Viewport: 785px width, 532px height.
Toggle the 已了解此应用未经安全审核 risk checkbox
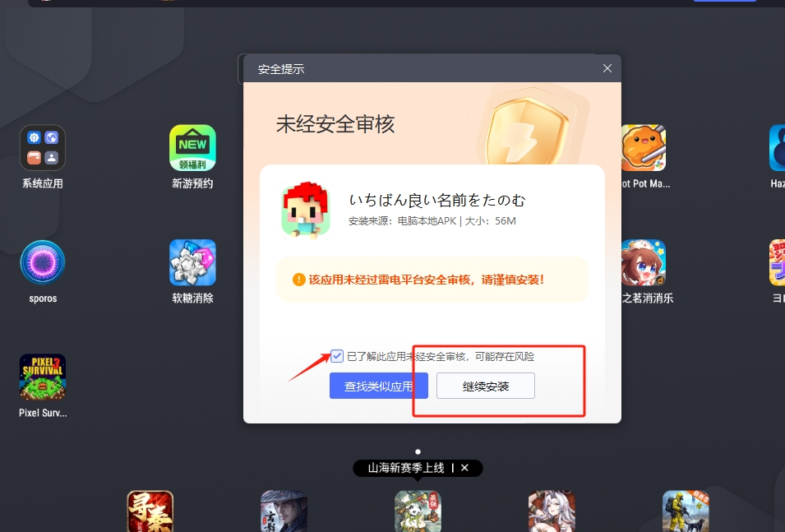point(338,356)
